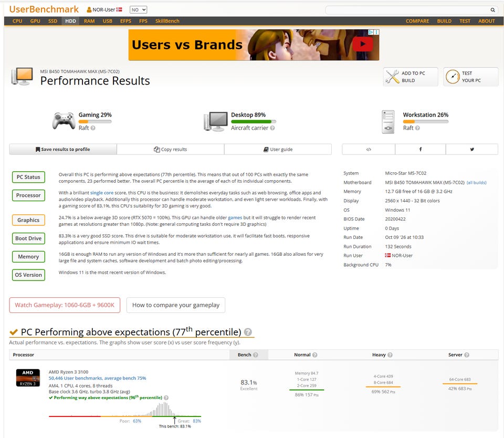This screenshot has width=504, height=438.
Task: Click the Boot Drive status button
Action: pos(28,238)
